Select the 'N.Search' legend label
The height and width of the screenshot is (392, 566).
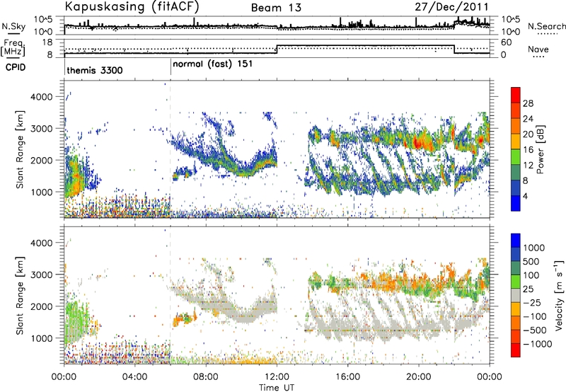tap(547, 26)
